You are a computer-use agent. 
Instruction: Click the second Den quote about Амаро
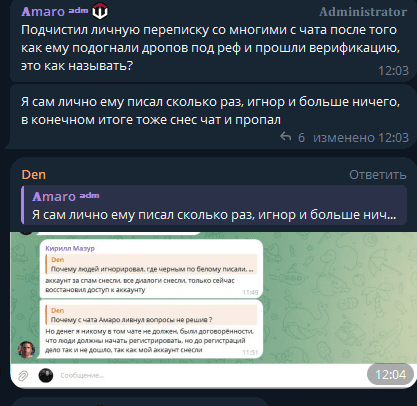pos(151,315)
